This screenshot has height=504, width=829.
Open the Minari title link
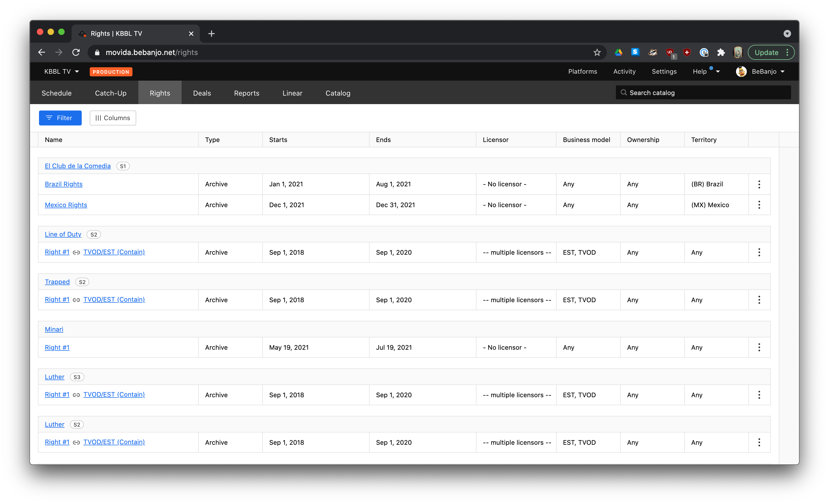pos(54,329)
